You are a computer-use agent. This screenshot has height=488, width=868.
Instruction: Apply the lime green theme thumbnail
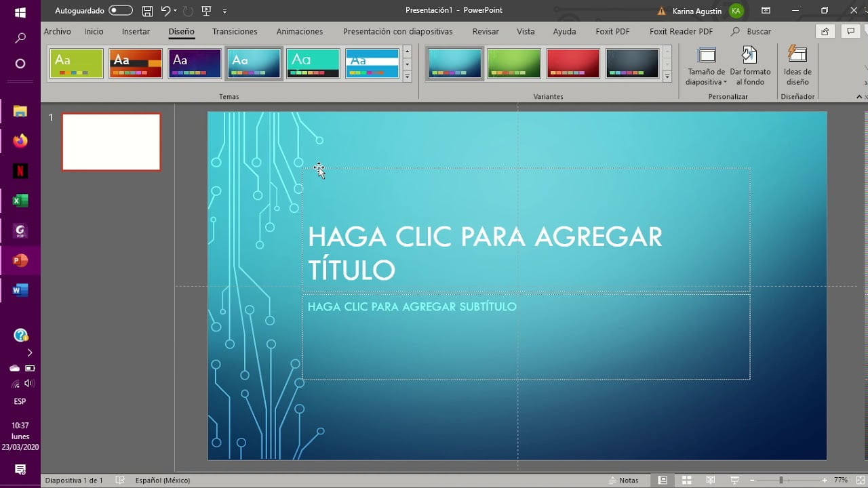click(77, 64)
